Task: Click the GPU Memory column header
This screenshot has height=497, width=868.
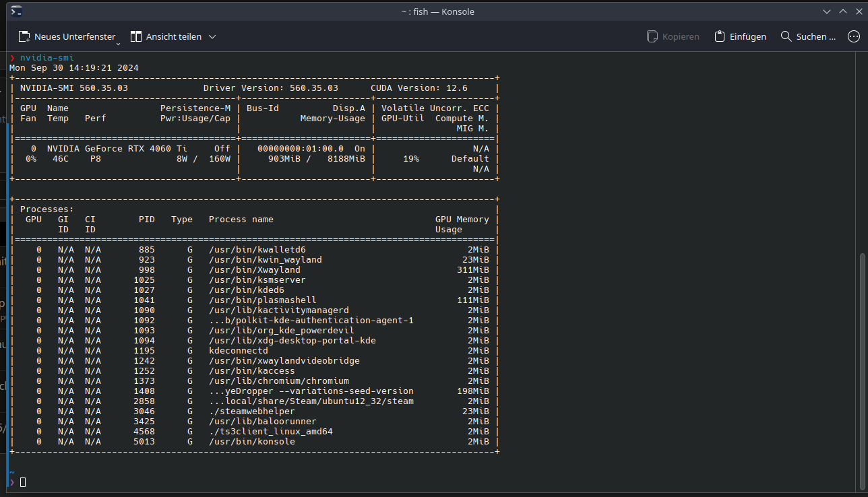Action: click(x=462, y=220)
